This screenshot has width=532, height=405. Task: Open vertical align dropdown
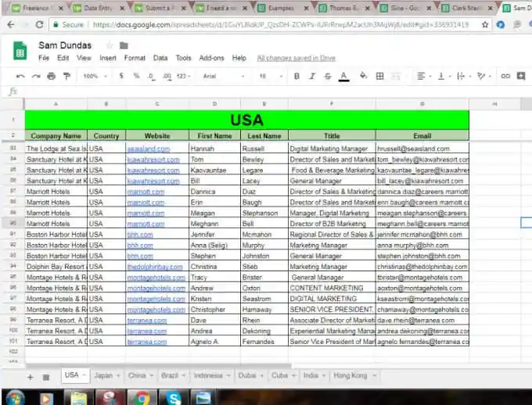click(444, 76)
